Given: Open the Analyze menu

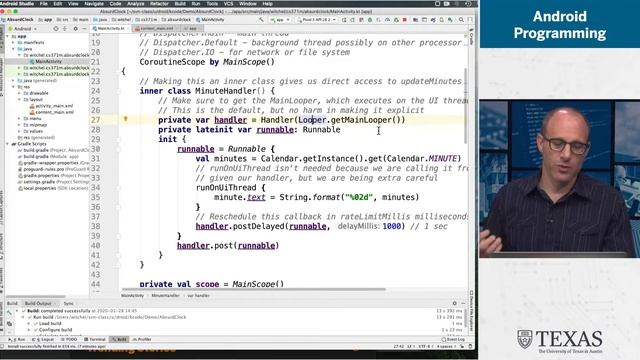Looking at the screenshot, I should (136, 4).
